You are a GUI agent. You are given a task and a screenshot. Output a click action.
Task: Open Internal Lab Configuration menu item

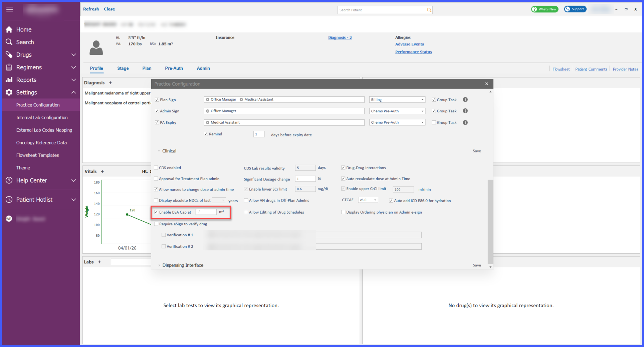click(42, 117)
